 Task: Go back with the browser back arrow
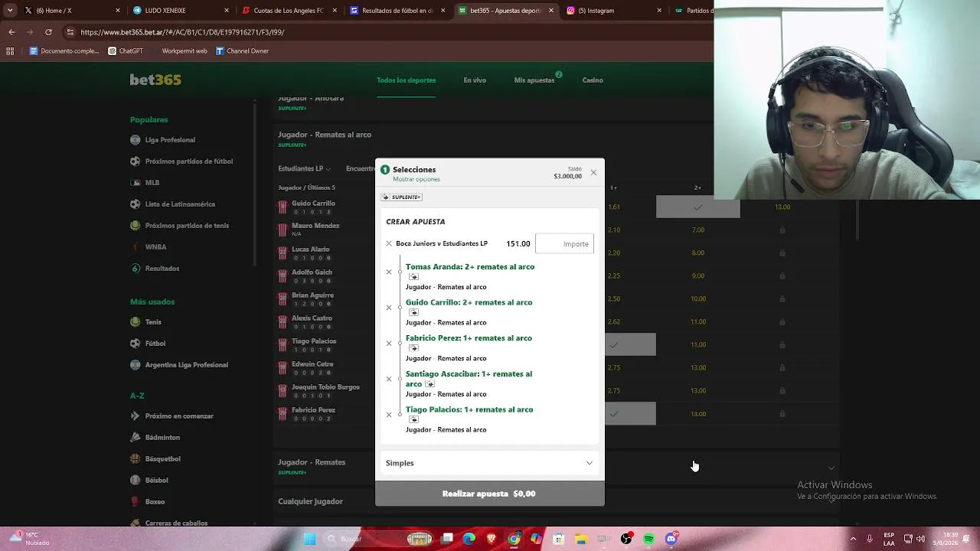click(11, 32)
